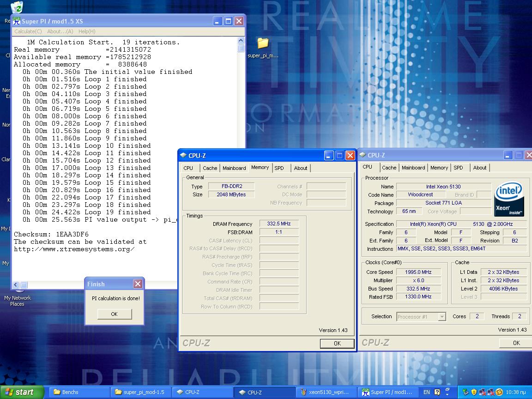Click the Package Socket 771 LGA field
This screenshot has width=532, height=399.
point(443,203)
